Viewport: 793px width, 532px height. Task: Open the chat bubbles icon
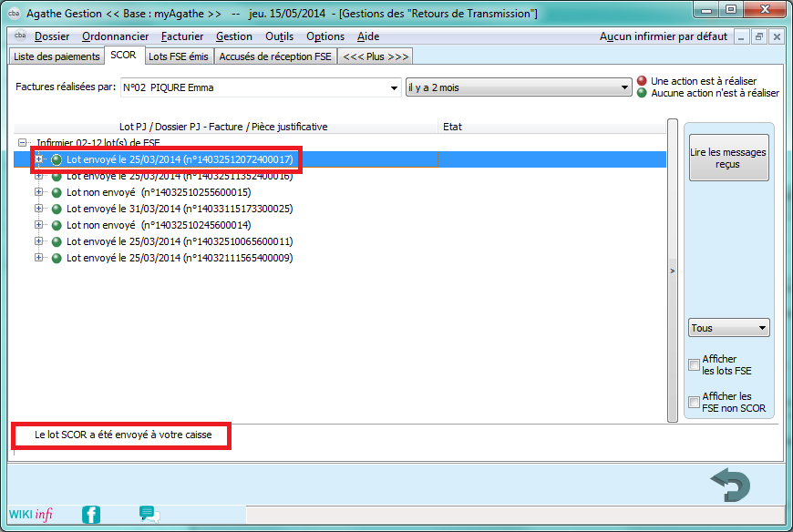click(149, 515)
